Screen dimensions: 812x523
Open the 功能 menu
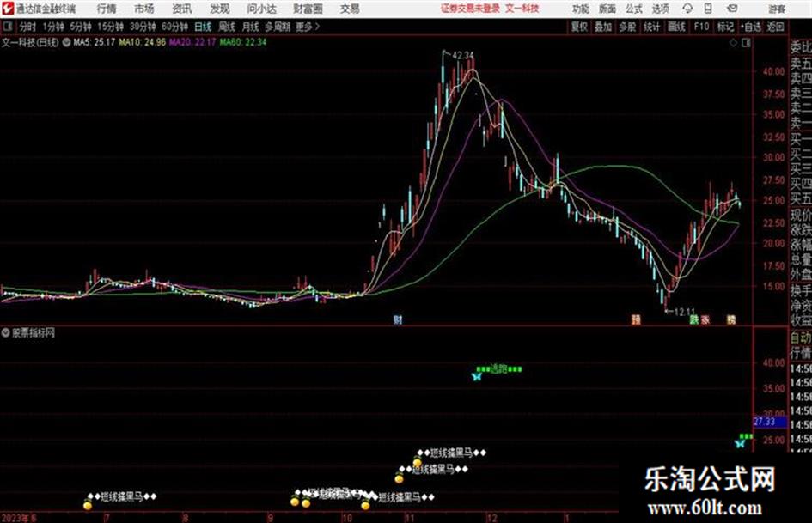[x=581, y=9]
